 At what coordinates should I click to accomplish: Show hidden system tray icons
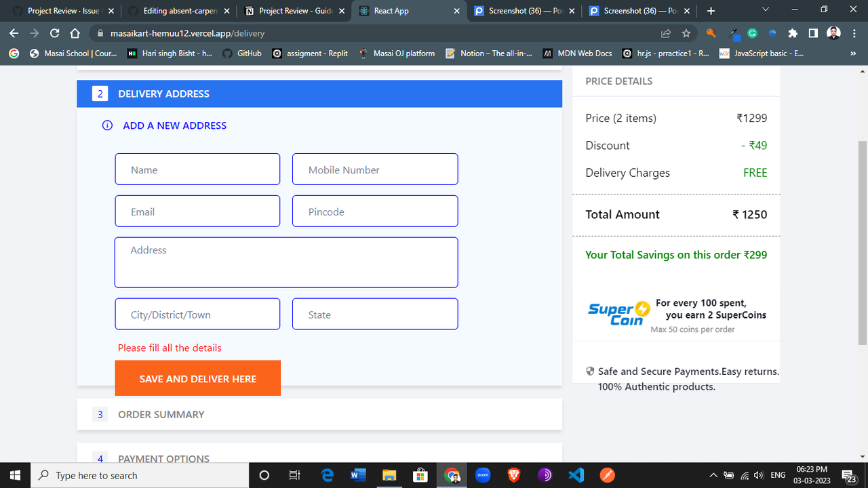coord(713,475)
